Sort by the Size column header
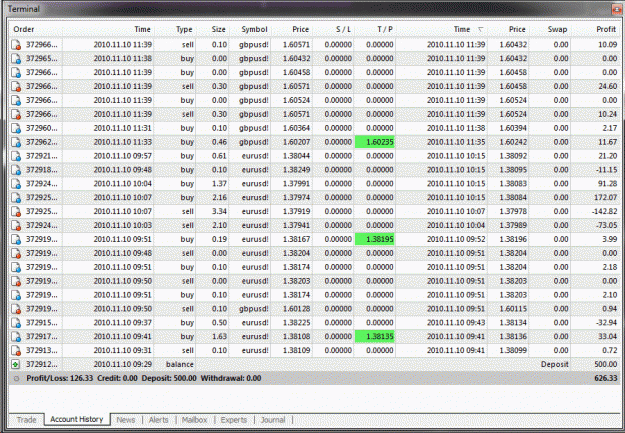Viewport: 625px width, 433px height. point(218,30)
